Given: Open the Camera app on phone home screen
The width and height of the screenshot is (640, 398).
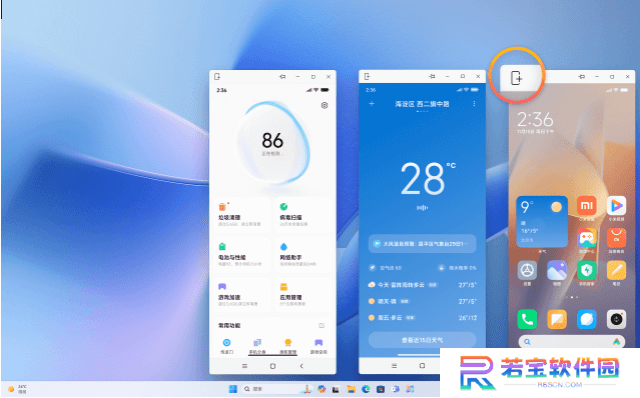Looking at the screenshot, I should tap(616, 319).
